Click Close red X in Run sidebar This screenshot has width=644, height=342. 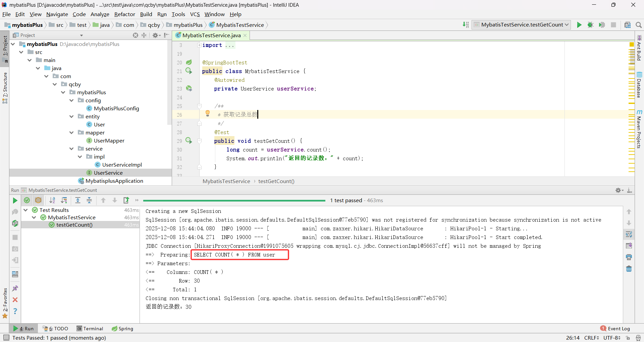coord(15,300)
